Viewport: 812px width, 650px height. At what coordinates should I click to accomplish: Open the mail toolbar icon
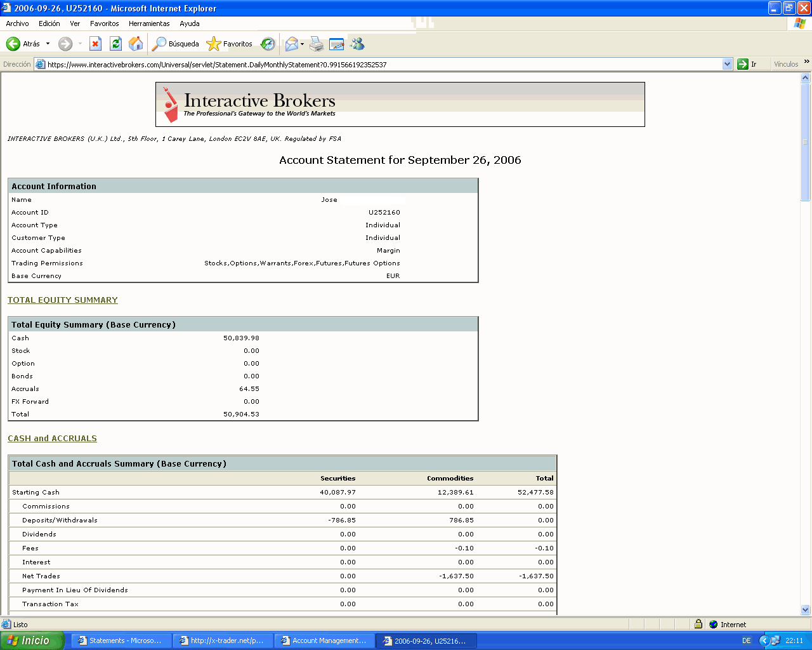[x=291, y=44]
